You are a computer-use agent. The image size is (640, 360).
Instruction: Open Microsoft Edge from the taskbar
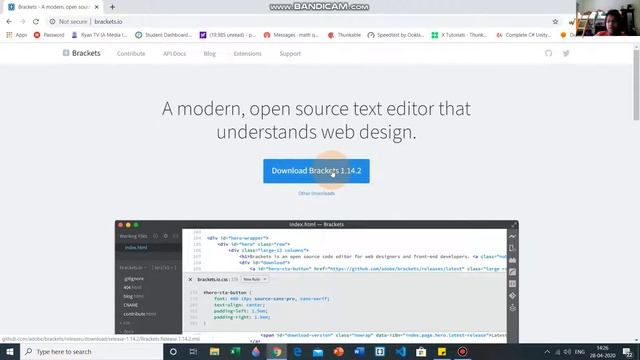297,351
